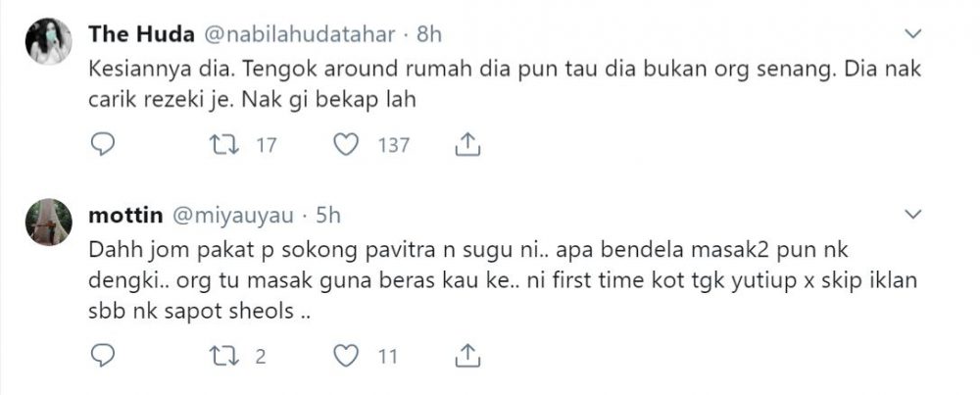Share The Huda's tweet
The image size is (980, 395).
467,145
